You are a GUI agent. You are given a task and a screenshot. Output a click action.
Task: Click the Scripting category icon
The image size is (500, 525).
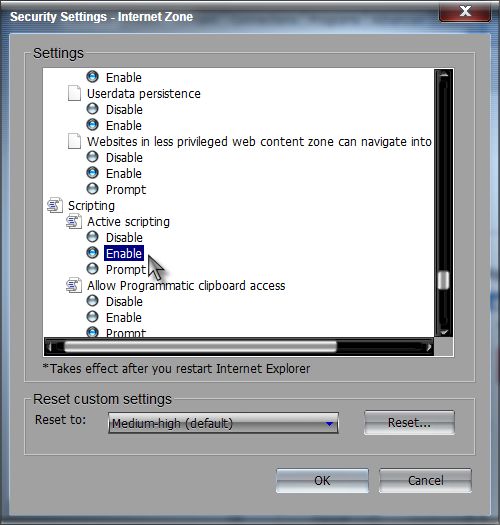tap(55, 205)
